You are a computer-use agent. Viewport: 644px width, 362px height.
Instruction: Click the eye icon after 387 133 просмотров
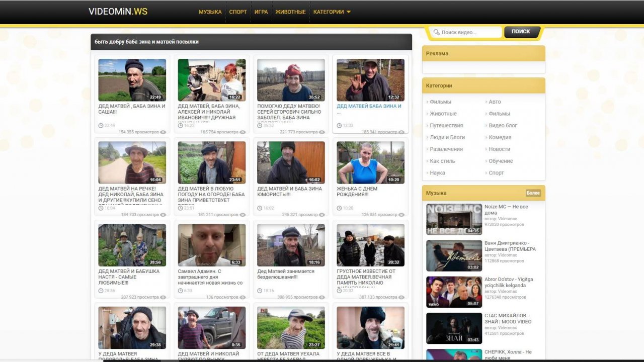[x=401, y=297]
